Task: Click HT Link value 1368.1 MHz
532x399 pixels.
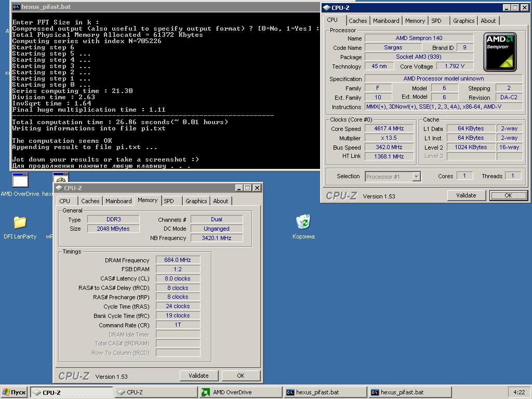Action: (389, 156)
